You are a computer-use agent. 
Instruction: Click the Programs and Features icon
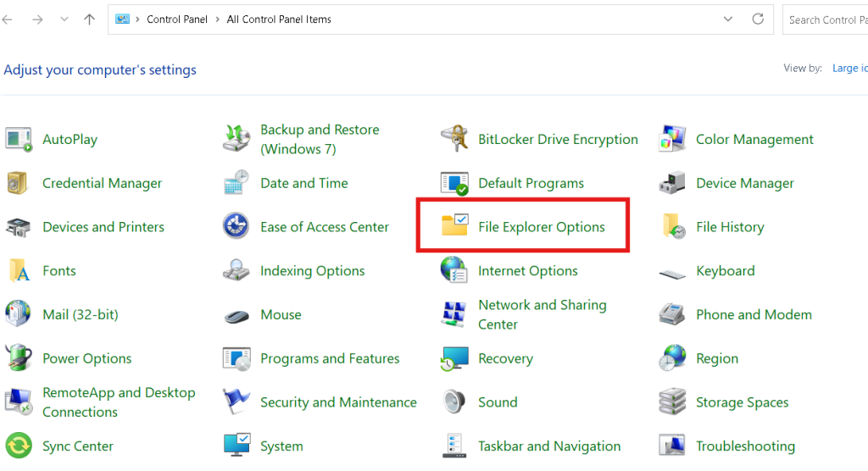pyautogui.click(x=236, y=358)
